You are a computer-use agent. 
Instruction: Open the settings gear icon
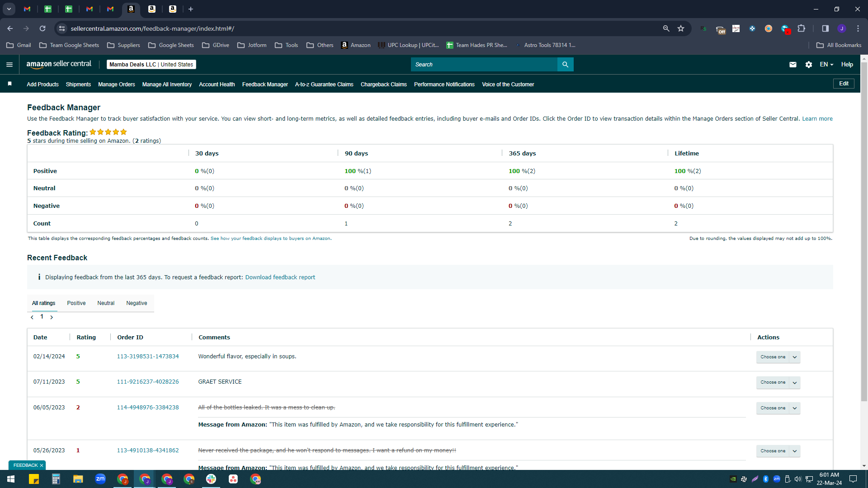click(809, 65)
